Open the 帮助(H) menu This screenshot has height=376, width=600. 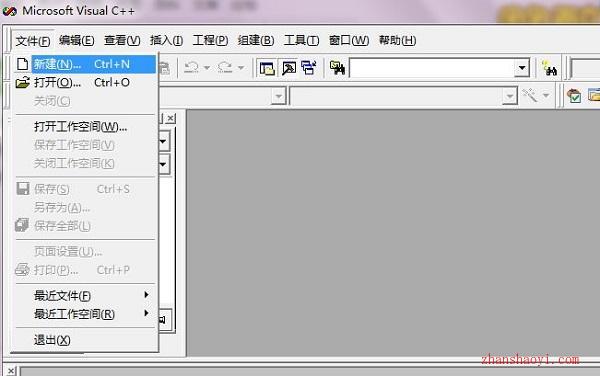pyautogui.click(x=397, y=40)
